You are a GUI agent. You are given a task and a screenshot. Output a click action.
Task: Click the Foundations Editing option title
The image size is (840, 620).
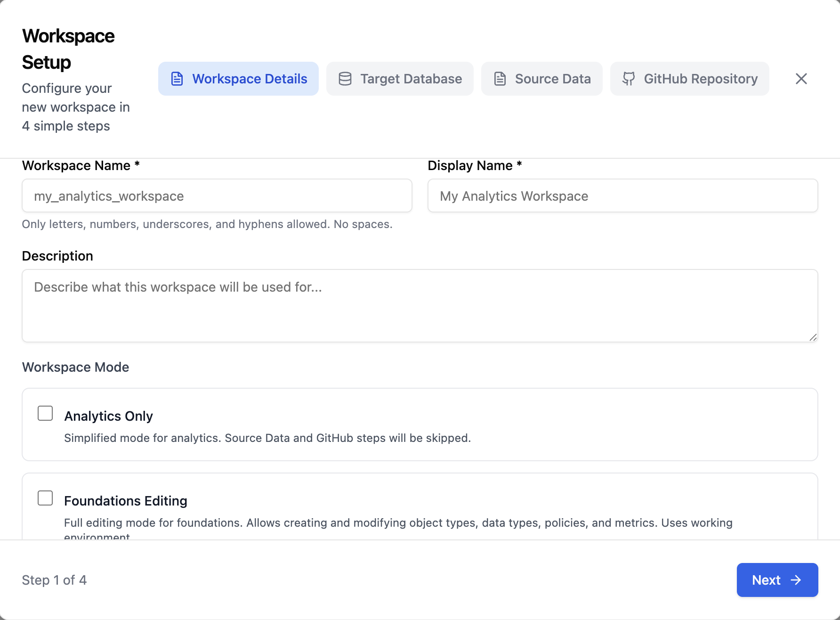(126, 501)
